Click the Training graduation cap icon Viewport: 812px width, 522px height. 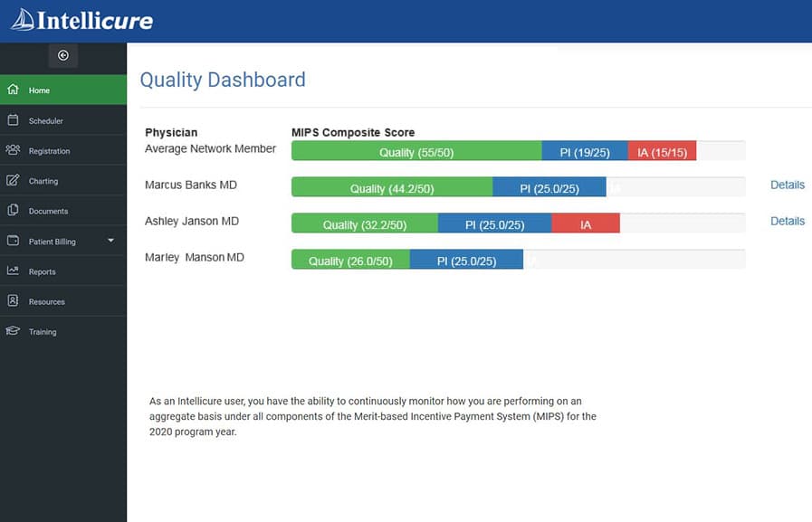pos(13,330)
